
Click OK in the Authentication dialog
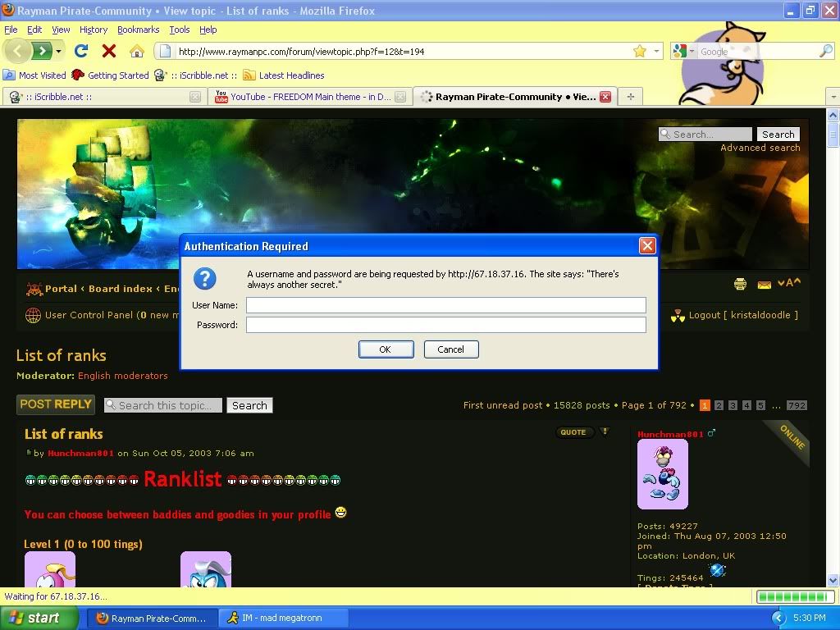click(386, 349)
